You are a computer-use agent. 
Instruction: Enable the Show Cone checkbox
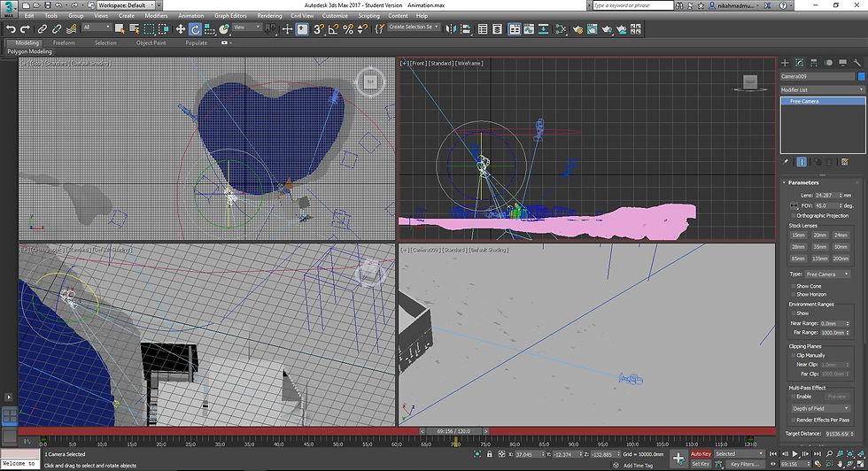pyautogui.click(x=794, y=286)
